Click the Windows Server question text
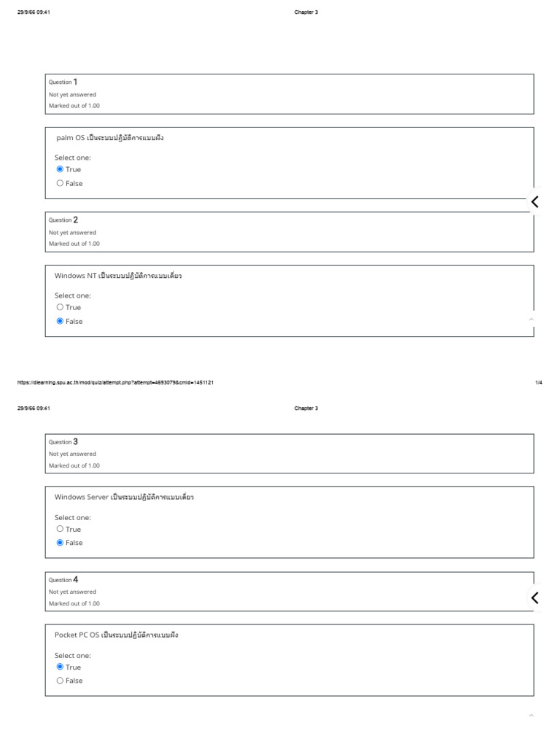The width and height of the screenshot is (560, 747). pos(124,497)
